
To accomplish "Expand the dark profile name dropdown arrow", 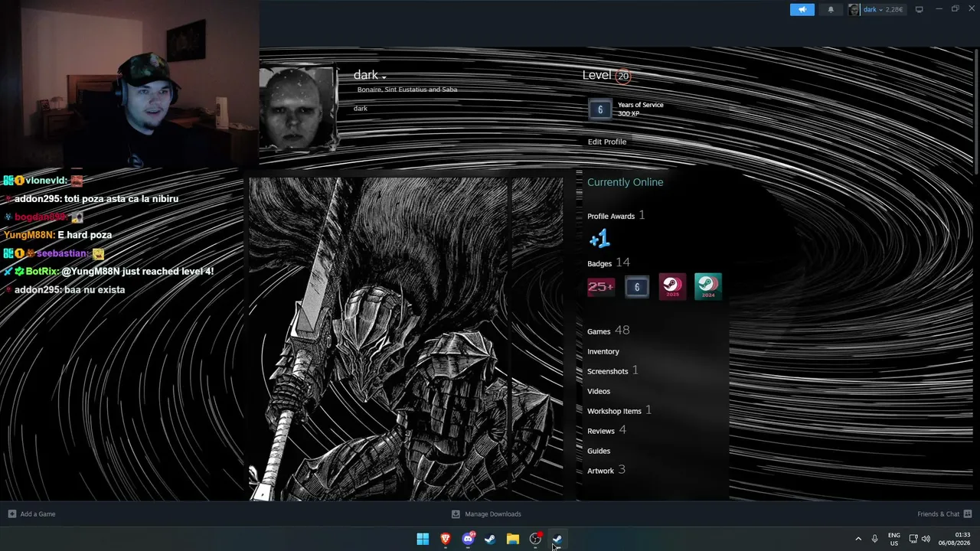I will [384, 77].
